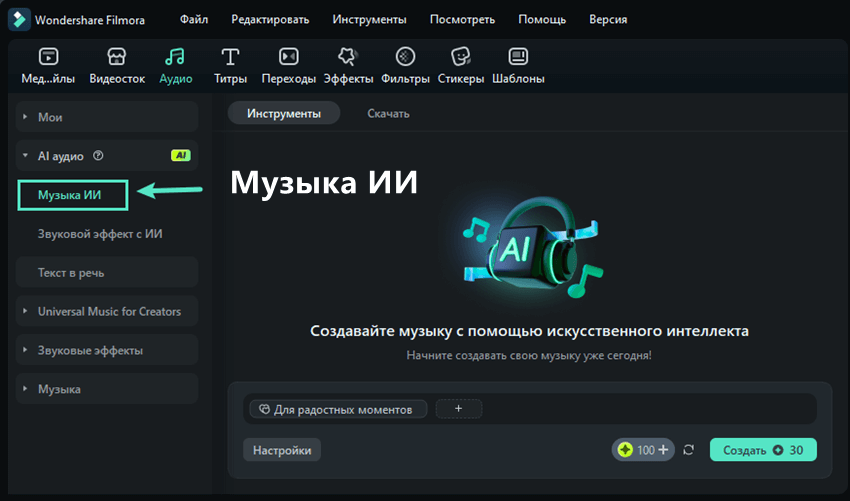The image size is (850, 501).
Task: Open the Переходы transitions panel
Action: click(288, 66)
